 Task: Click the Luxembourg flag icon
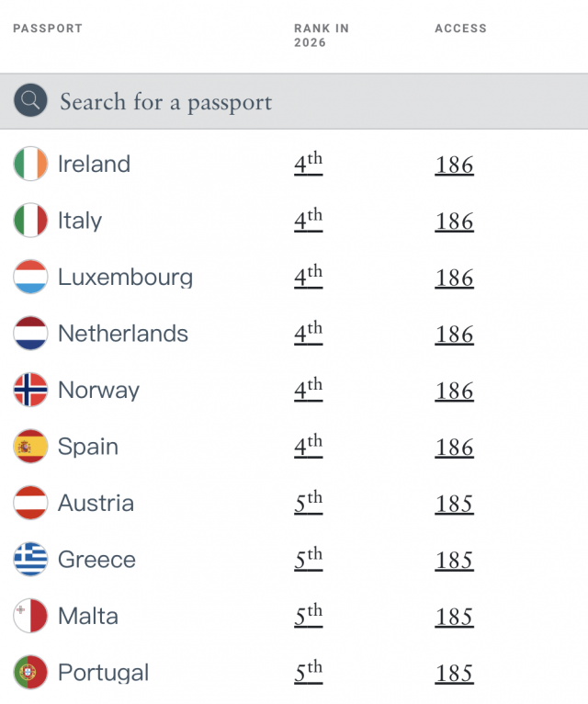[30, 277]
